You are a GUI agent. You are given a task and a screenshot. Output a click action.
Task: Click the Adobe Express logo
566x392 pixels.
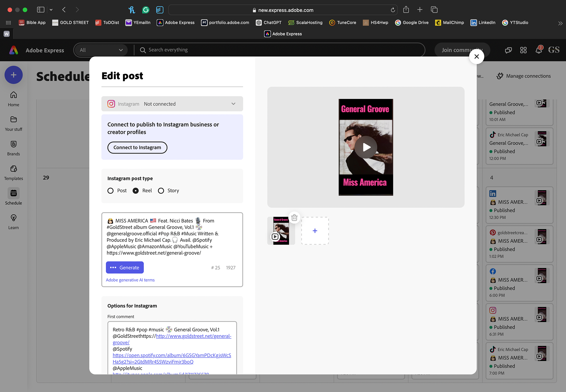(14, 50)
